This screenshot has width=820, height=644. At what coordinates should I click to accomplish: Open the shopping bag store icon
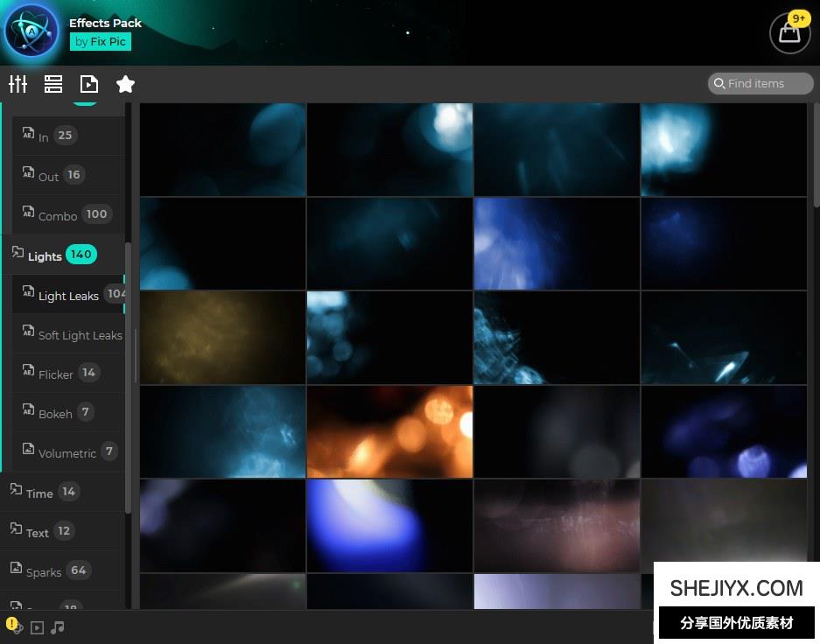tap(788, 33)
